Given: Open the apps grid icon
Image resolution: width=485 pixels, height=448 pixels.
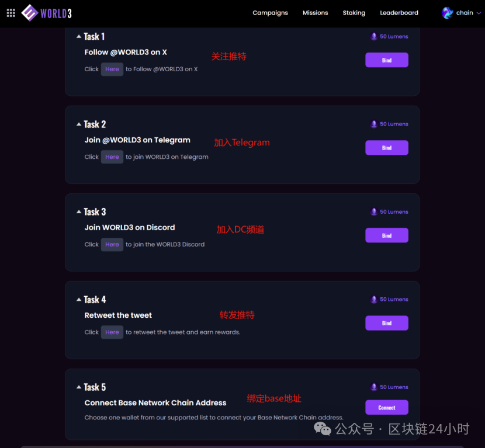Looking at the screenshot, I should coord(11,13).
